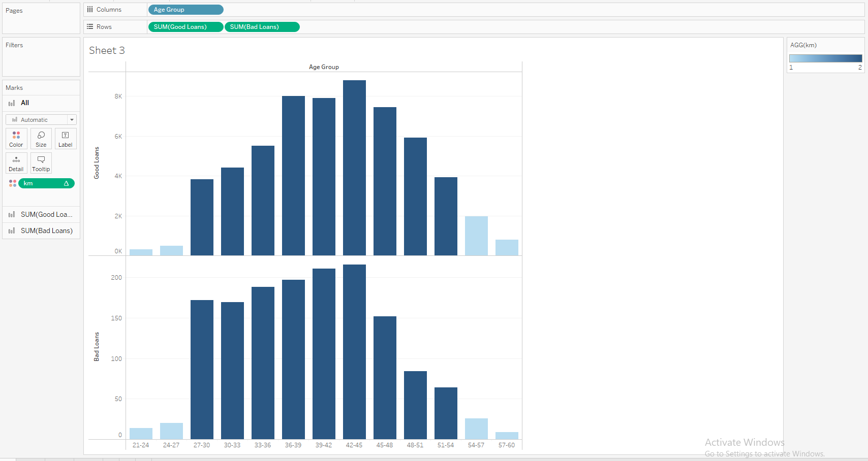Select the 42-45 Bad Loans bar
Image resolution: width=868 pixels, height=461 pixels.
pos(354,352)
